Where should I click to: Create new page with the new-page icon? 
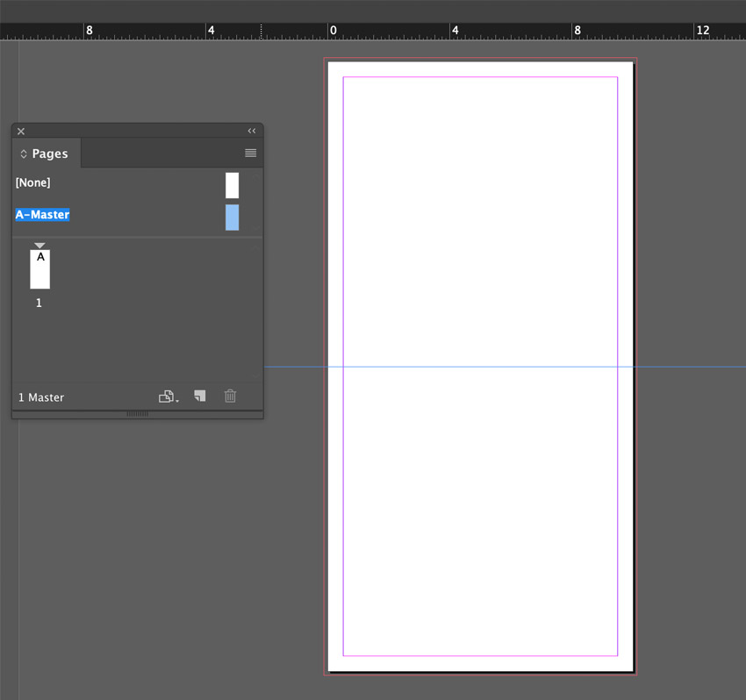pos(200,396)
